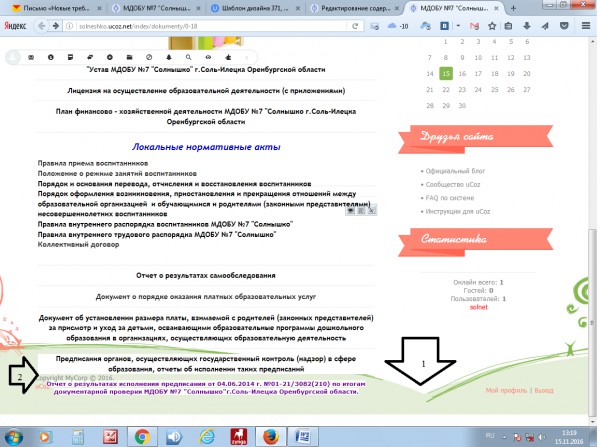600x447 pixels.
Task: Open a new browser tab with plus
Action: (x=514, y=8)
